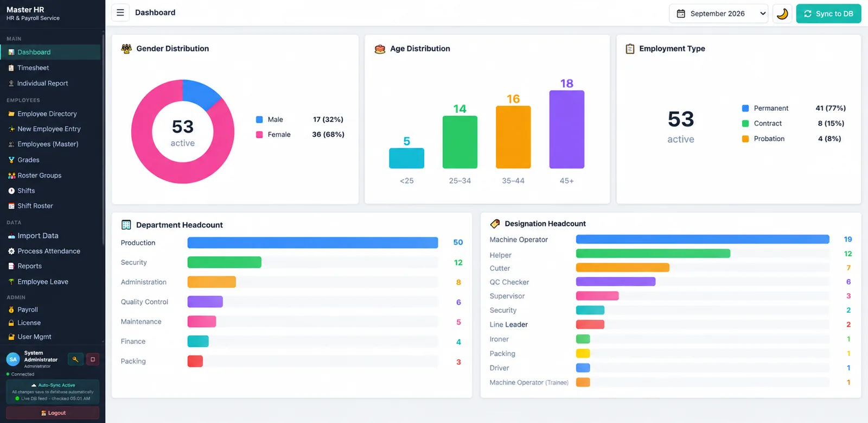The width and height of the screenshot is (868, 423).
Task: Click 'Quality Control' department label
Action: coord(144,302)
